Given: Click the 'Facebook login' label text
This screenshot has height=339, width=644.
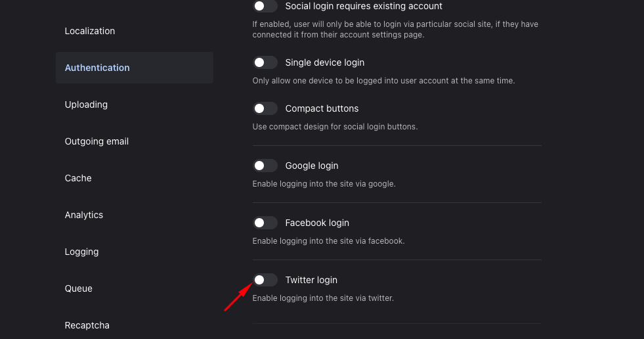Looking at the screenshot, I should coord(317,223).
